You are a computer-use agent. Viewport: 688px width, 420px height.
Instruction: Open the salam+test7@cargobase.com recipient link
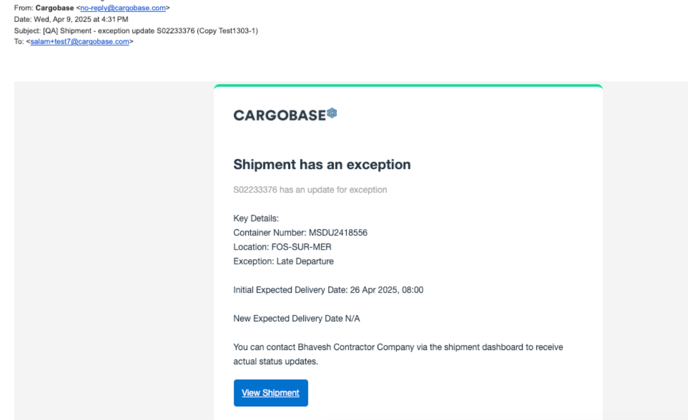[x=80, y=42]
